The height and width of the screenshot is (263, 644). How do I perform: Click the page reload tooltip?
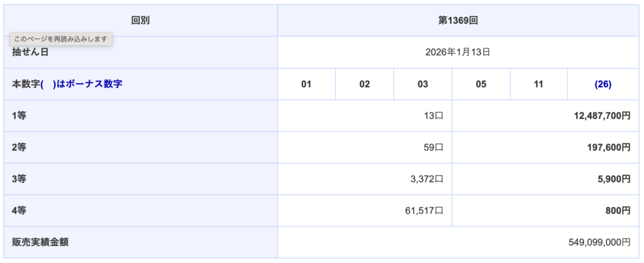pyautogui.click(x=61, y=39)
